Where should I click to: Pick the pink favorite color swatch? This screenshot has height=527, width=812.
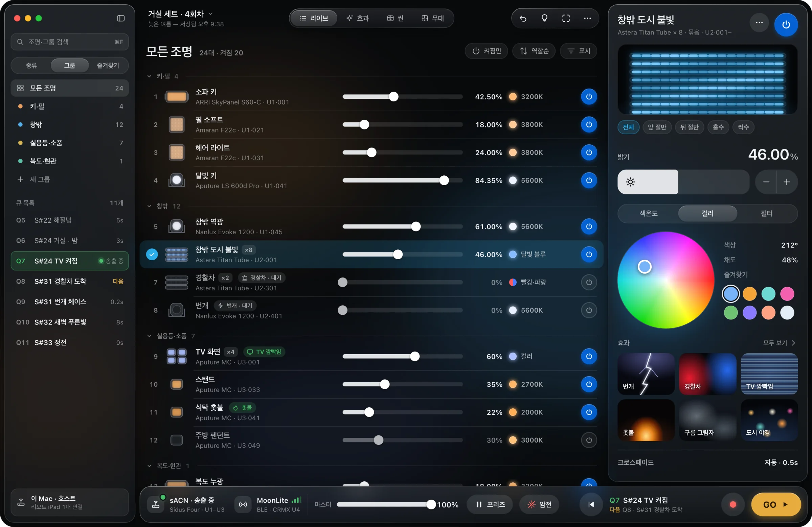click(x=787, y=294)
